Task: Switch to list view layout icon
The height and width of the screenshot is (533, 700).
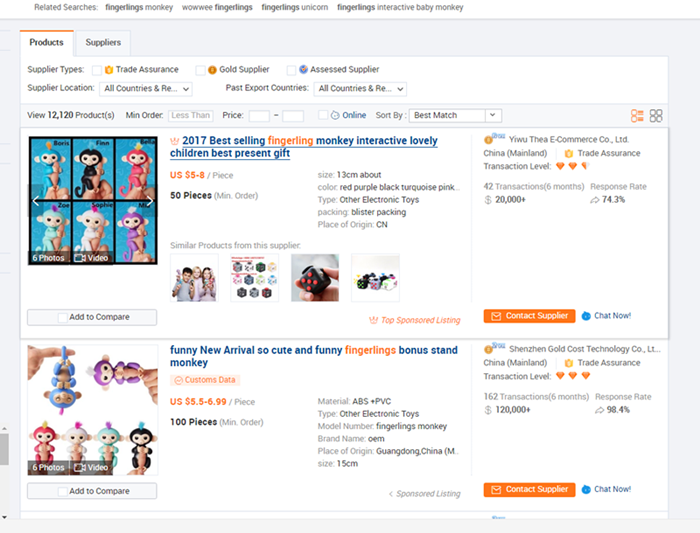Action: pos(637,116)
